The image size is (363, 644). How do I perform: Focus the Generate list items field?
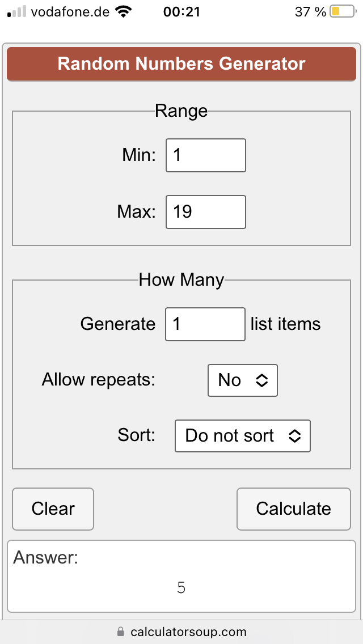coord(205,324)
